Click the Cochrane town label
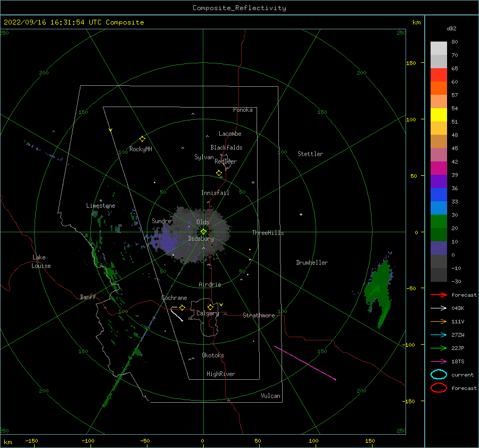 174,298
